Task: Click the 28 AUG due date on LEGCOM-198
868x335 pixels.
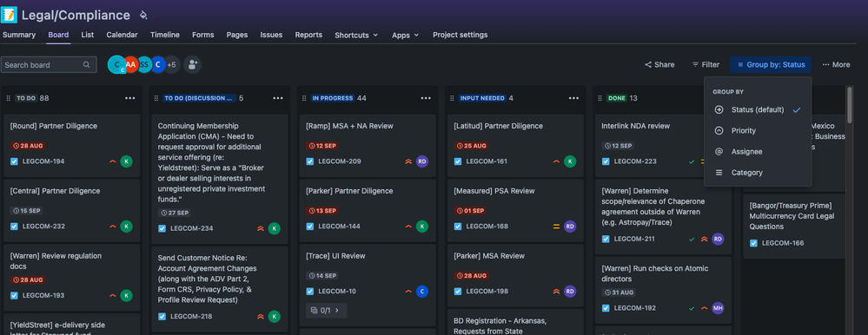Action: point(470,275)
